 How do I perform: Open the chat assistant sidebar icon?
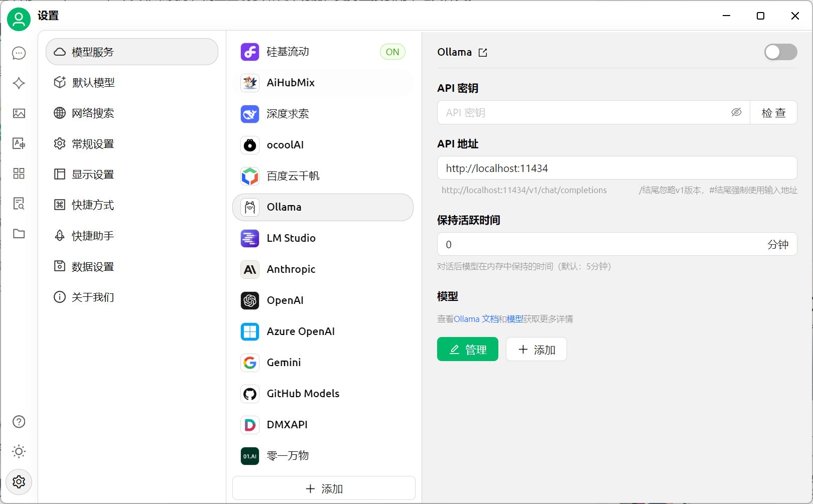19,53
